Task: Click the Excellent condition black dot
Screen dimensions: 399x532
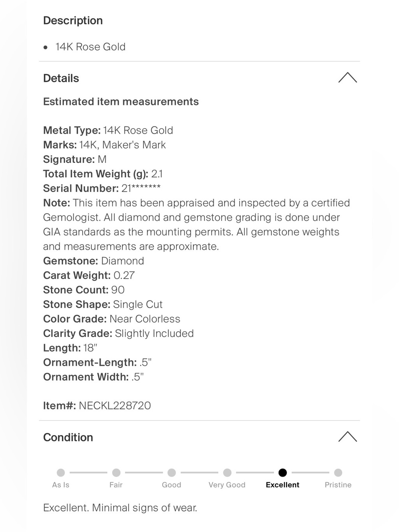Action: click(x=283, y=473)
